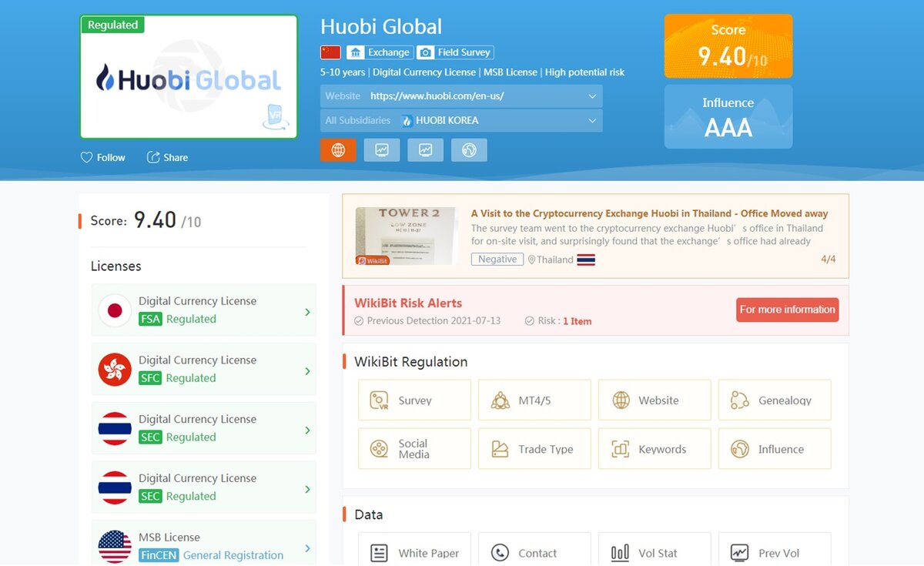Screen dimensions: 924x566
Task: Open the Influence regulation tile
Action: (775, 449)
